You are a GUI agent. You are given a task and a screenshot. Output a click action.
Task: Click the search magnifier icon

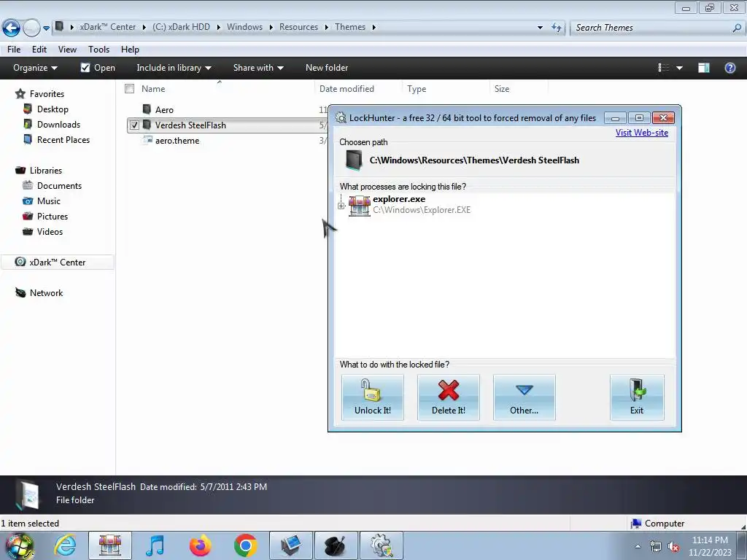[x=737, y=28]
